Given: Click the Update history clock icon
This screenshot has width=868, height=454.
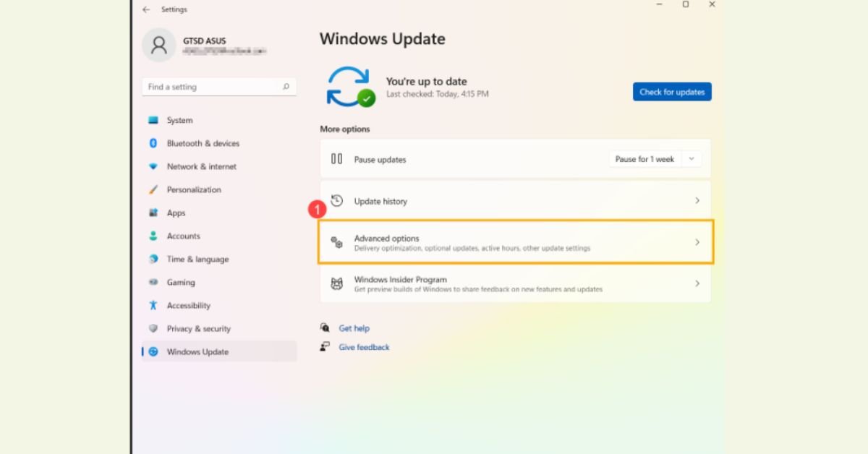Looking at the screenshot, I should pyautogui.click(x=336, y=201).
